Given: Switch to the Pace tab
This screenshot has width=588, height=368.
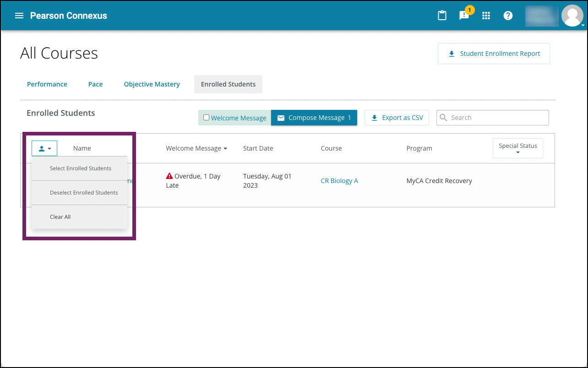Looking at the screenshot, I should pos(96,84).
